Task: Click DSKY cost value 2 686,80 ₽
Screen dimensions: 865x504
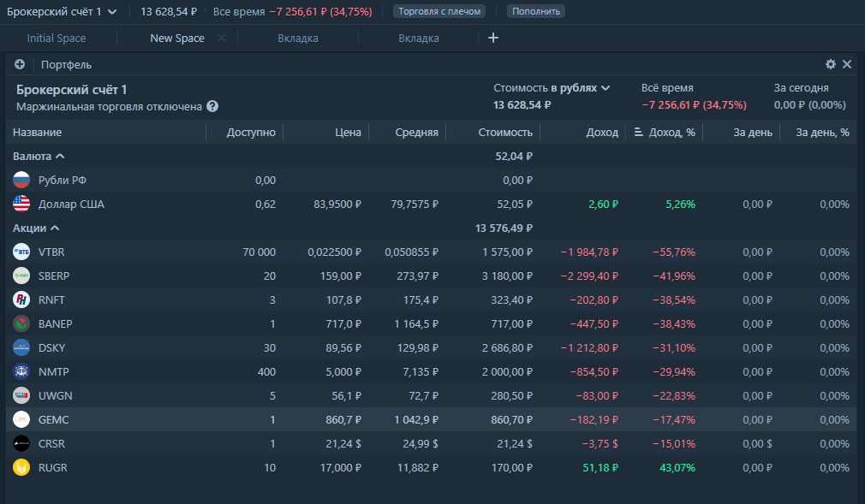Action: click(x=507, y=348)
